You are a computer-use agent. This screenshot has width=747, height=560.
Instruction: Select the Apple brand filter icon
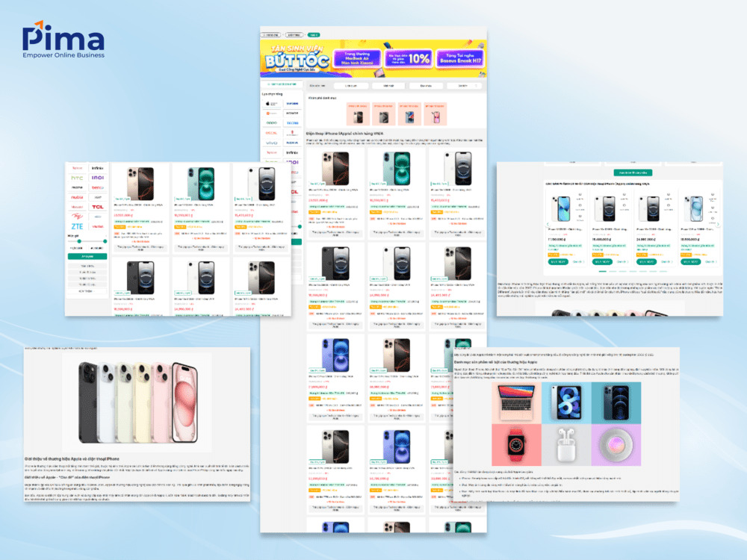point(271,104)
